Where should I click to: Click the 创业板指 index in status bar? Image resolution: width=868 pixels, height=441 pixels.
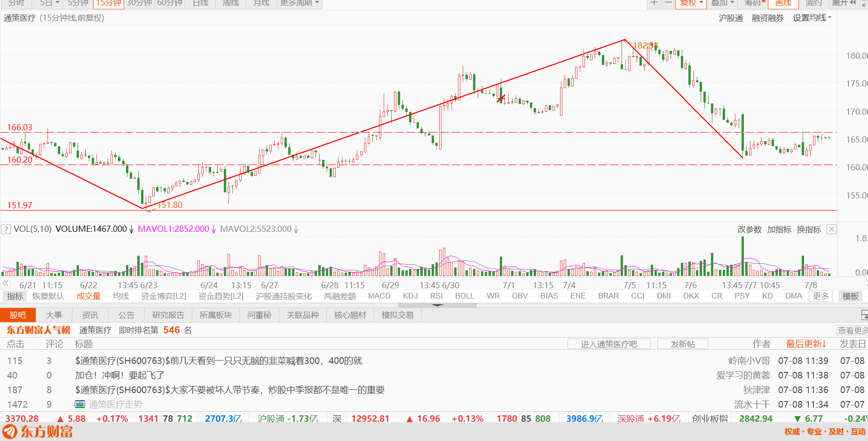(x=710, y=418)
